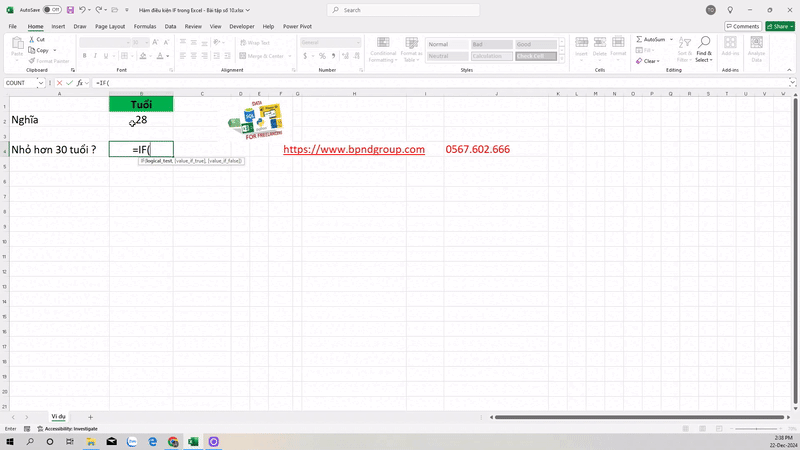
Task: Toggle Bold formatting
Action: [x=85, y=56]
